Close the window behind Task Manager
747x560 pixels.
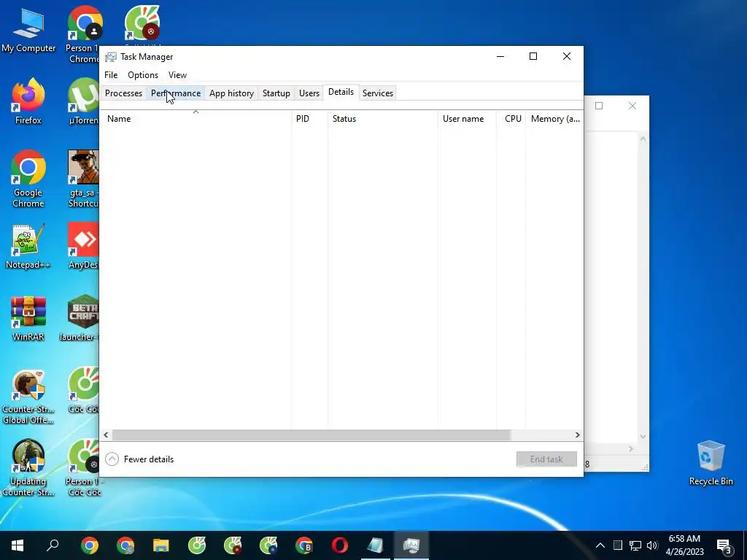632,106
